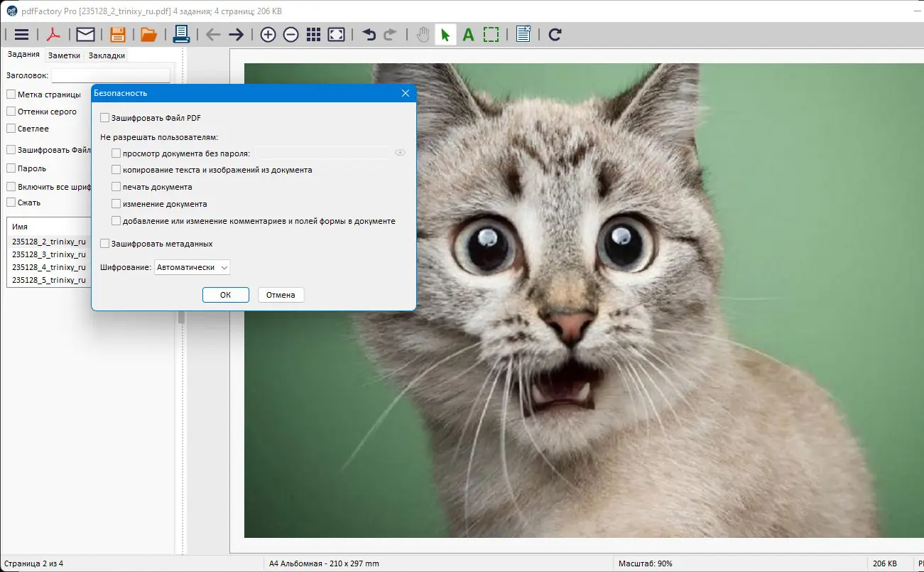This screenshot has width=924, height=572.
Task: Check печать документа restriction
Action: tap(116, 187)
